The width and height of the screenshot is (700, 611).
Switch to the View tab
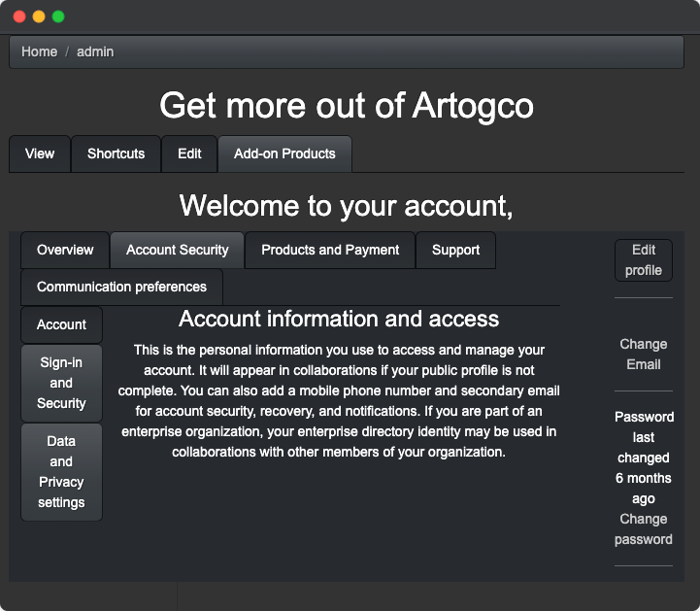click(x=40, y=153)
